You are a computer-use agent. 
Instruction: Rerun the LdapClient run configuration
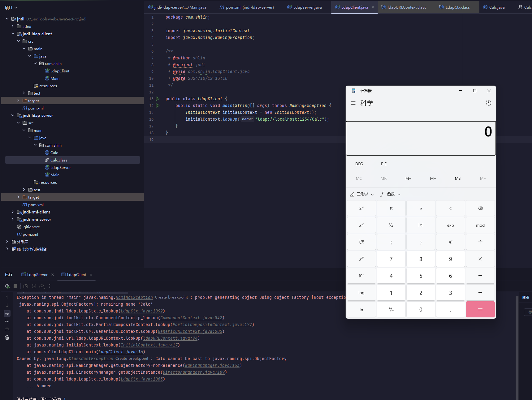[7, 286]
